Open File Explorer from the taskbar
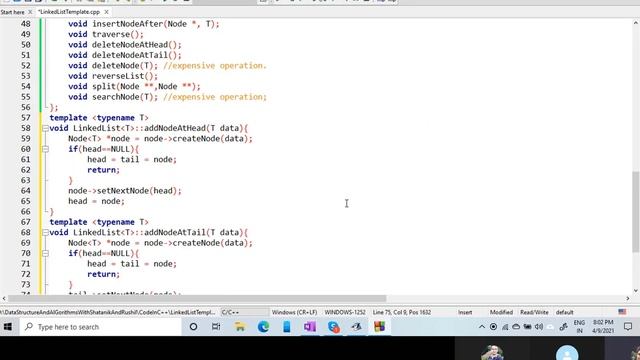 pos(240,327)
